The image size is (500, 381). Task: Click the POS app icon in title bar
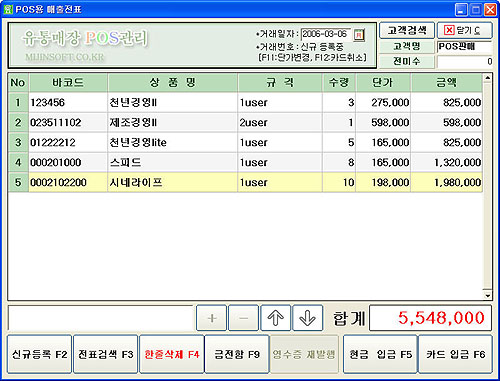coord(8,9)
